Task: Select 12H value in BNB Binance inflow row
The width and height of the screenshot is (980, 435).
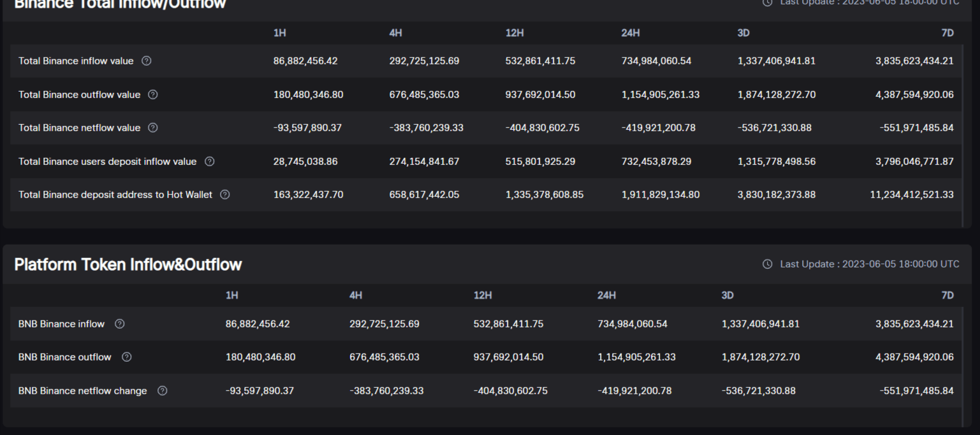Action: tap(508, 324)
